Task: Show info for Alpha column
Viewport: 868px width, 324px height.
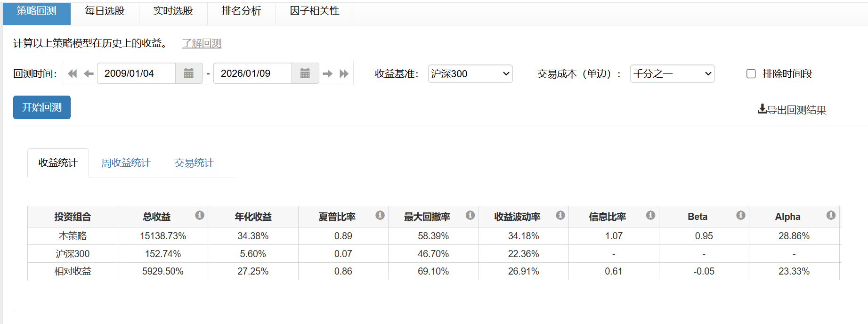Action: click(831, 215)
